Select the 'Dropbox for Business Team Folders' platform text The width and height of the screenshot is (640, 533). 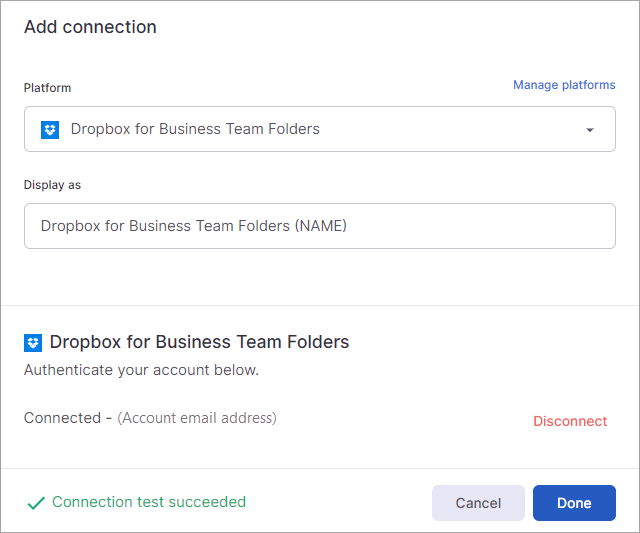pyautogui.click(x=195, y=129)
